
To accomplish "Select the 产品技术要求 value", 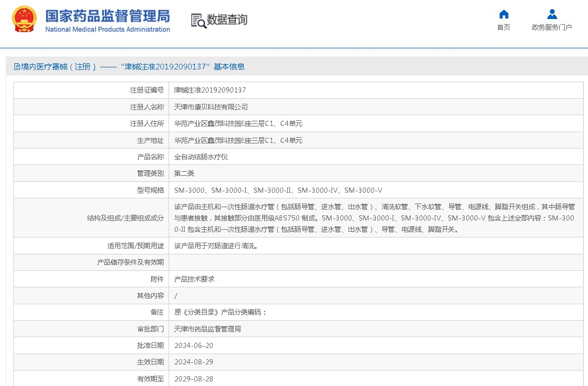I will (x=194, y=279).
